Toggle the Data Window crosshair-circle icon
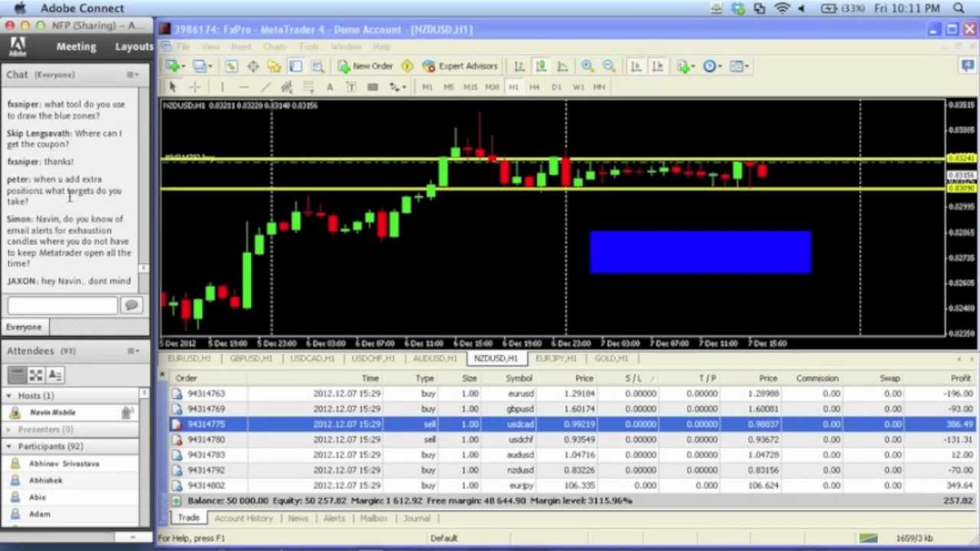Screen dimensions: 980x551 (x=253, y=66)
